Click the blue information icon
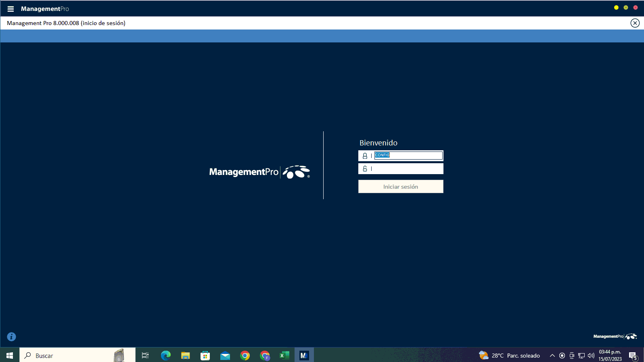 (x=11, y=337)
